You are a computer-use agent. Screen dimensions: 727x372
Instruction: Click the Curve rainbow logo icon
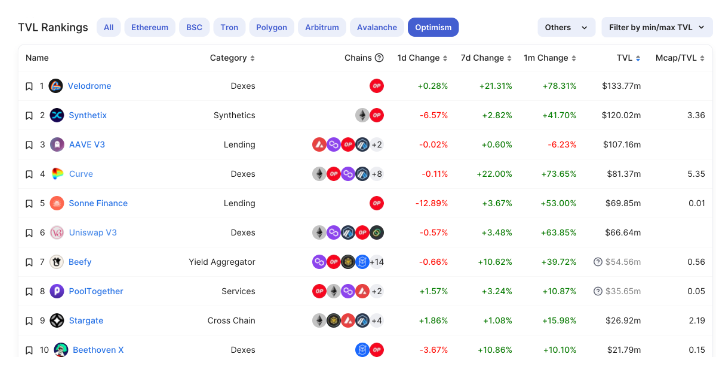click(x=57, y=174)
